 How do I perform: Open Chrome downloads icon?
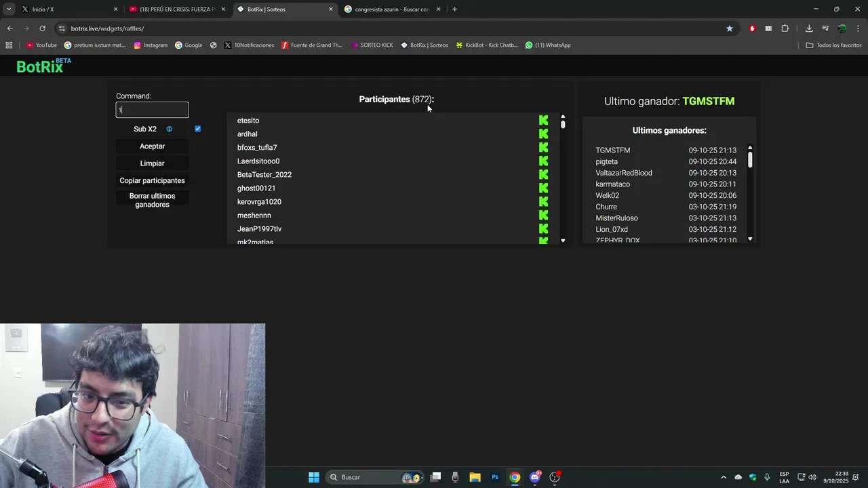(809, 28)
